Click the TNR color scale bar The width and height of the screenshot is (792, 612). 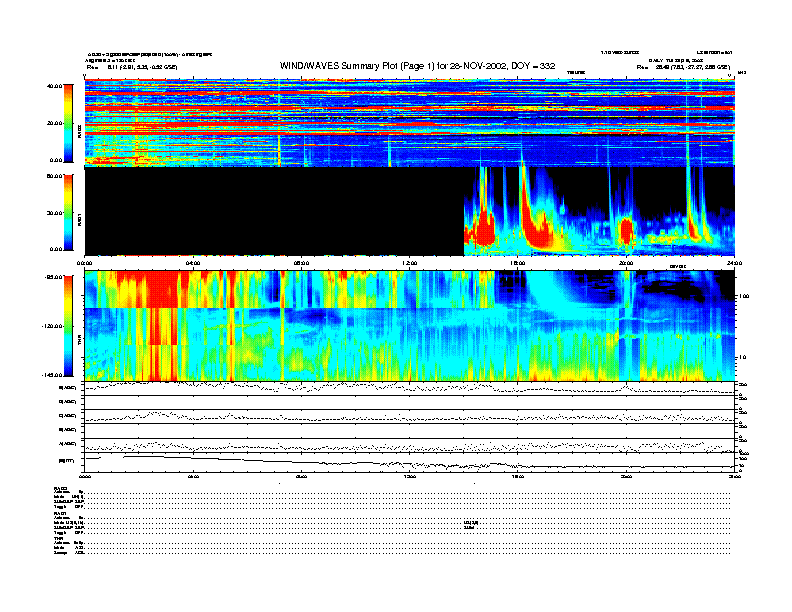point(68,326)
